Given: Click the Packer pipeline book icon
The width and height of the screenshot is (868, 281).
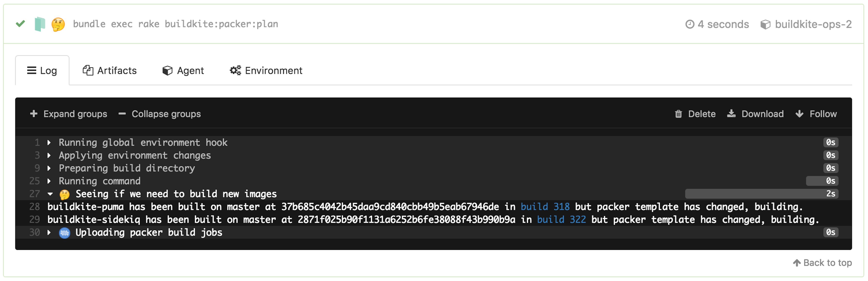Looking at the screenshot, I should (x=40, y=24).
